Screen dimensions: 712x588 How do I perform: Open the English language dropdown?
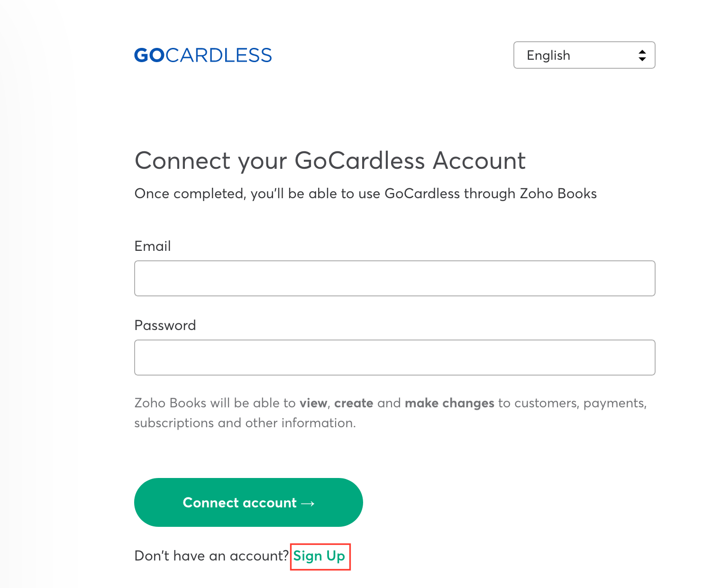click(x=584, y=55)
